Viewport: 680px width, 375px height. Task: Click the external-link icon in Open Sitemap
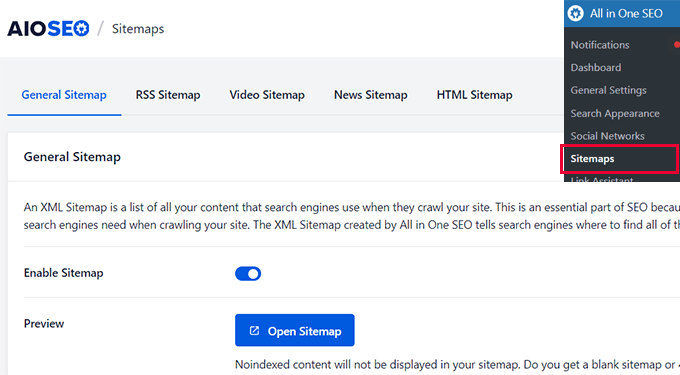255,331
